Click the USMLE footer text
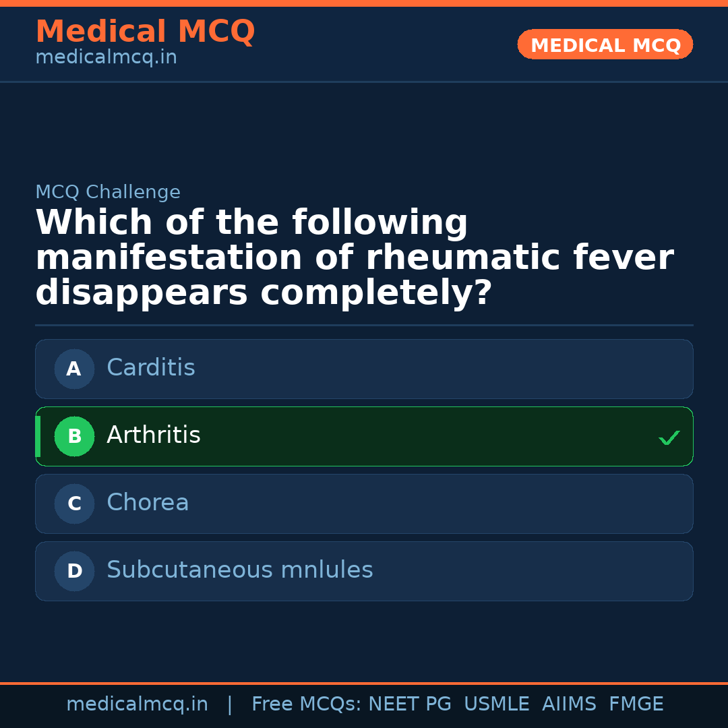This screenshot has width=728, height=728. [x=496, y=704]
